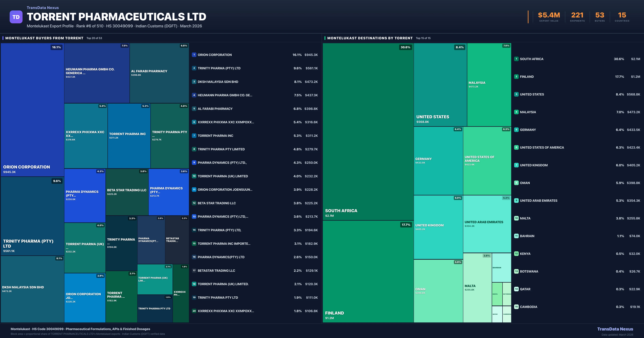The width and height of the screenshot is (644, 338).
Task: Click rank badge 1 beside South Africa
Action: click(x=516, y=59)
